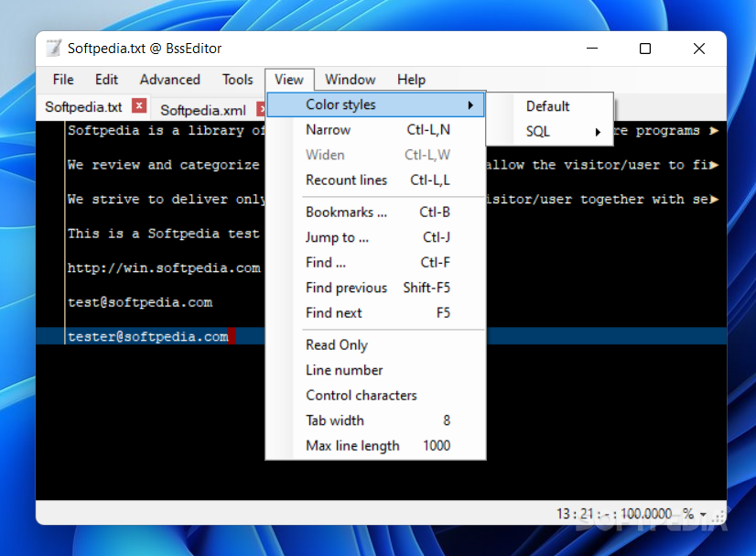Switch to the Softpedia.xml tab
This screenshot has width=756, height=556.
(x=203, y=110)
